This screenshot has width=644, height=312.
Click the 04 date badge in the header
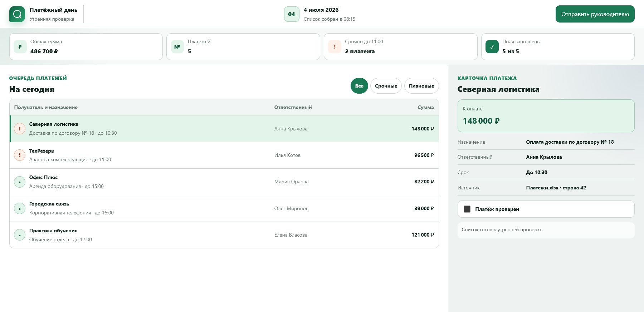coord(292,14)
